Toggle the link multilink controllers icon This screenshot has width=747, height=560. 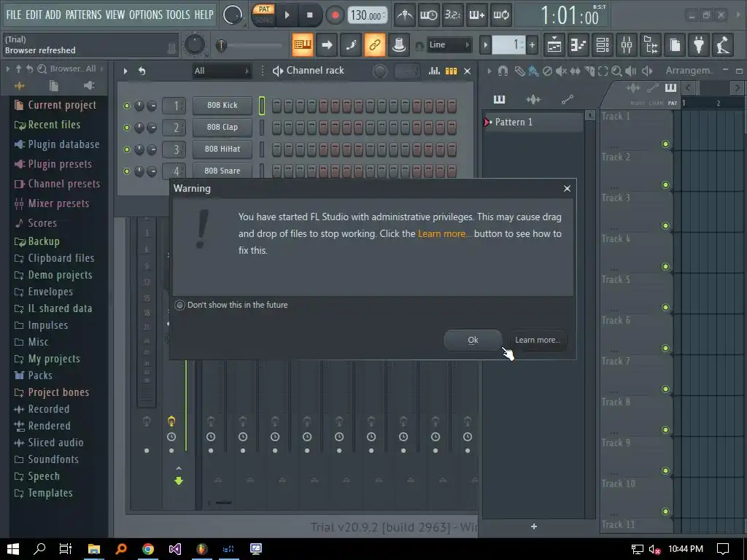(375, 45)
